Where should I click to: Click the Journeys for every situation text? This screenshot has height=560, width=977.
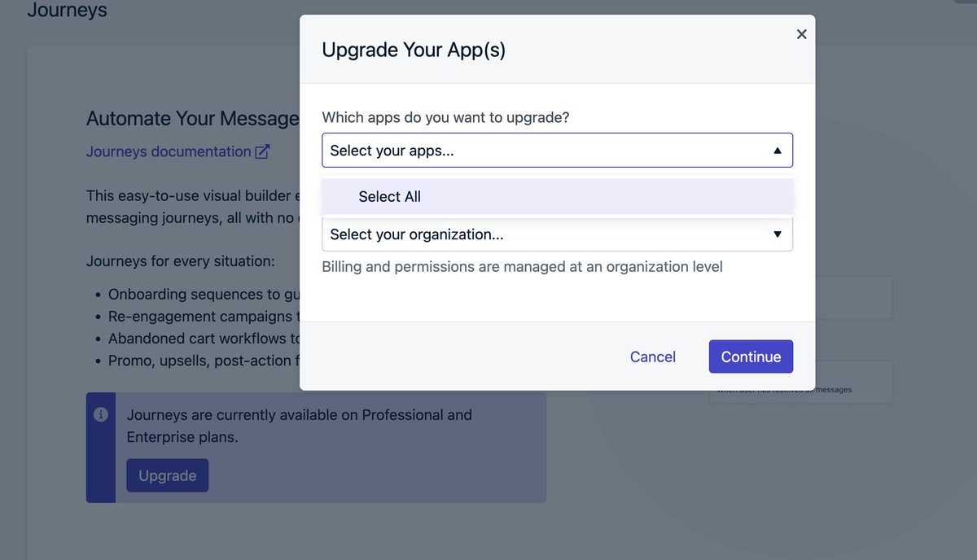pyautogui.click(x=181, y=261)
